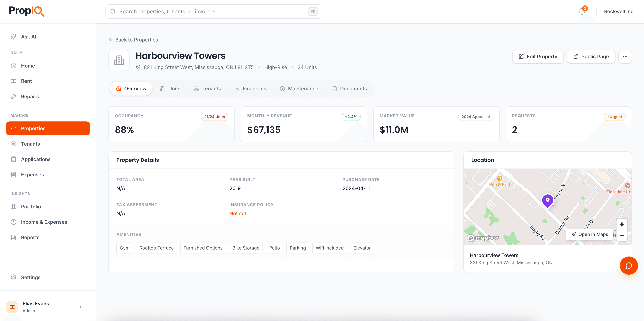Screen dimensions: 644x321
Task: Zoom in on the map with plus
Action: tap(622, 224)
